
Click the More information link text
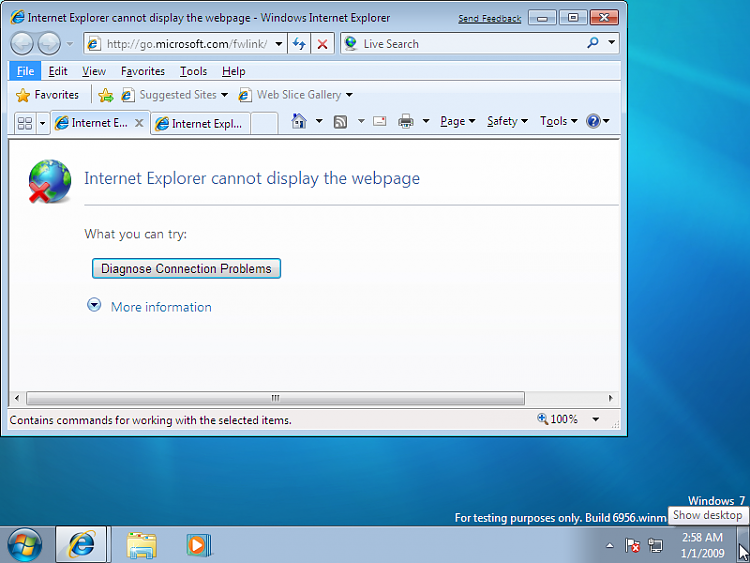click(x=161, y=307)
